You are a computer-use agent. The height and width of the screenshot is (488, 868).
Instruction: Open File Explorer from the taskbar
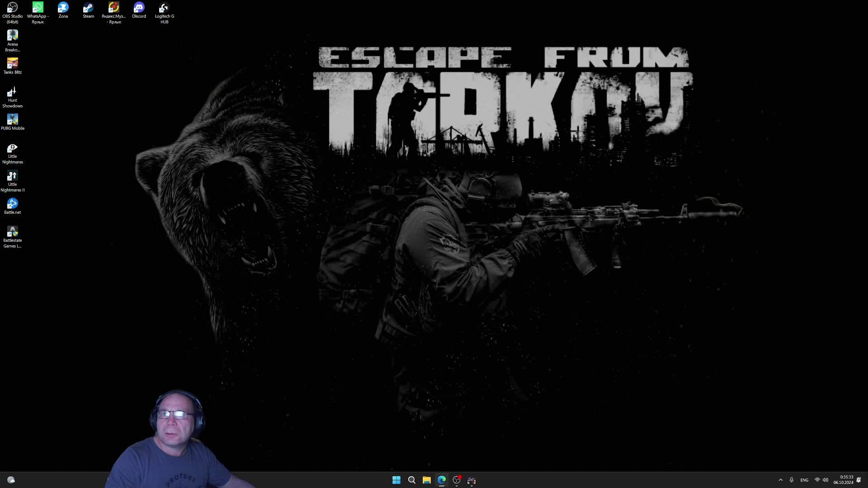pos(426,480)
